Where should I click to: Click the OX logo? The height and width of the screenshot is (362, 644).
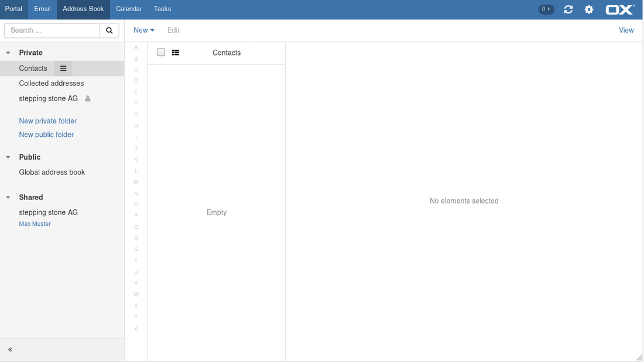click(619, 9)
